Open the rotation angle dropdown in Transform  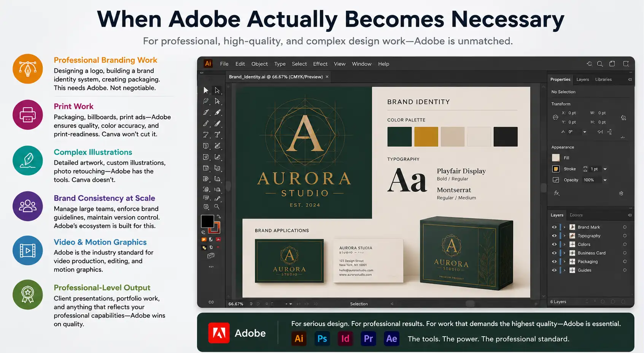coord(585,132)
